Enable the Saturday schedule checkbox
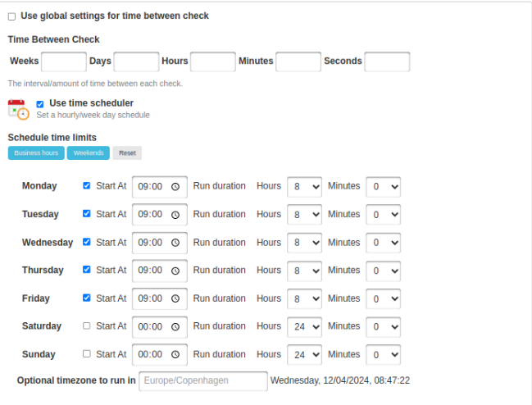 pos(87,325)
